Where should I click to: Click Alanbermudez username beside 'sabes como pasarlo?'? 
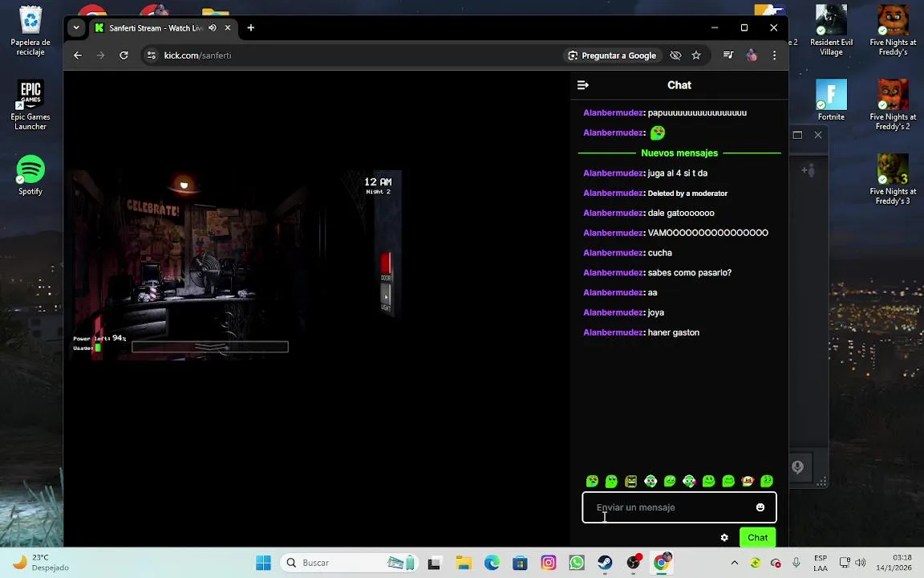613,272
